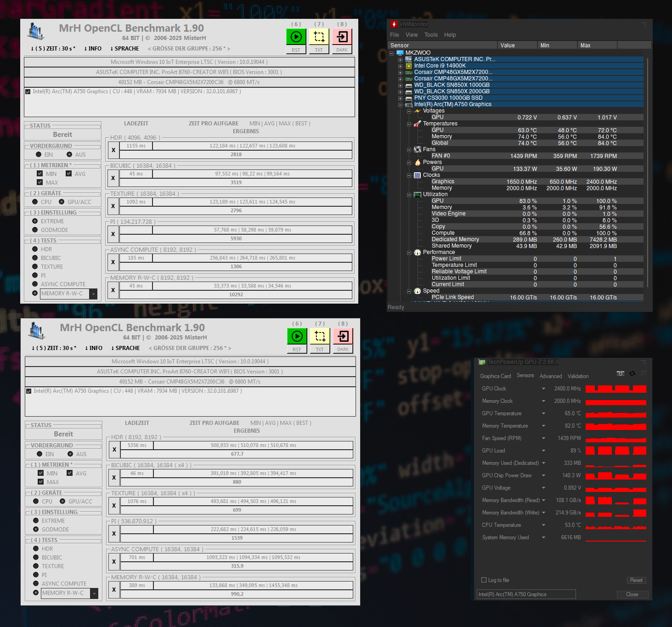The image size is (672, 627).
Task: Click the gauge icon next to Performance
Action: click(x=418, y=252)
